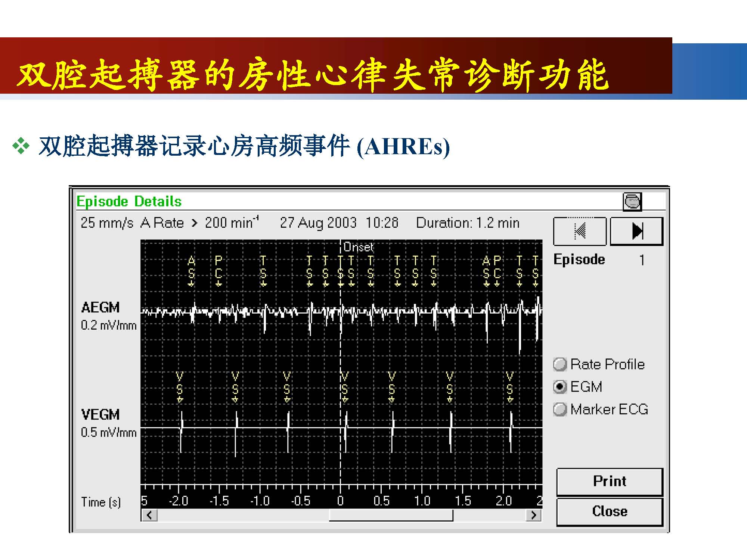Select the EGM radio button
The width and height of the screenshot is (747, 560).
(560, 387)
